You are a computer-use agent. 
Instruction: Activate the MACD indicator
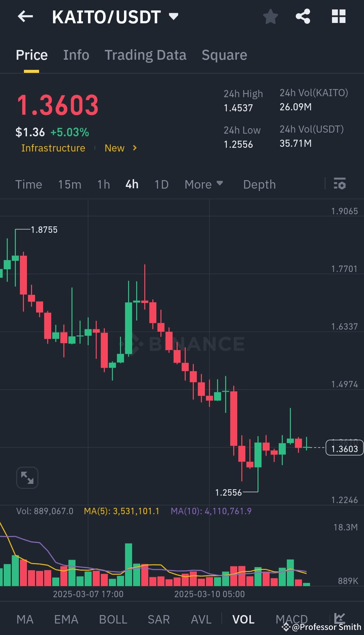(x=292, y=618)
